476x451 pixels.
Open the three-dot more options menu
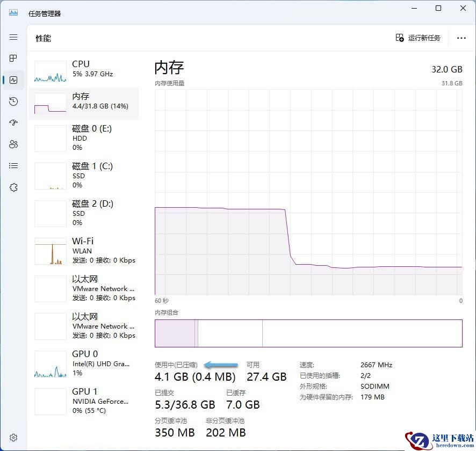pos(461,38)
